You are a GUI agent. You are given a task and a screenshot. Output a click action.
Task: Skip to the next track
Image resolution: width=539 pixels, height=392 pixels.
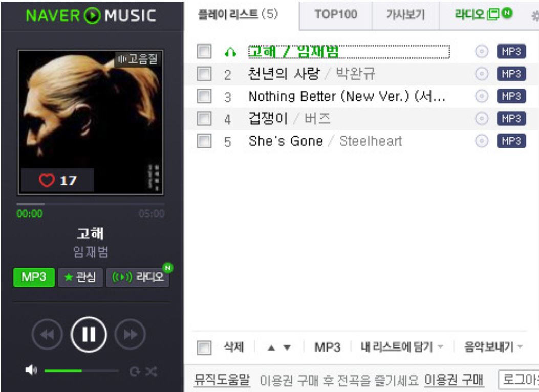coord(131,334)
